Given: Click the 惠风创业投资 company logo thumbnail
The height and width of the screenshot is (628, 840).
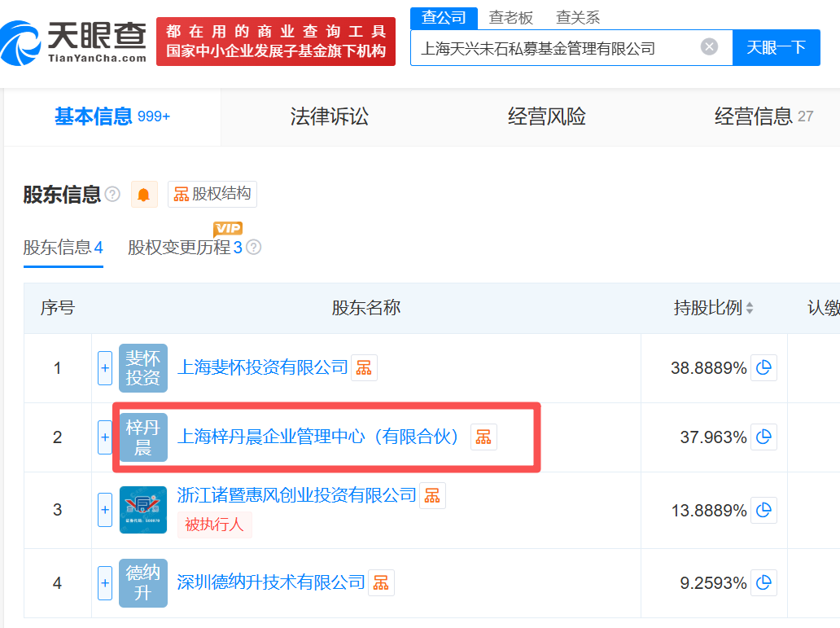Looking at the screenshot, I should point(143,510).
